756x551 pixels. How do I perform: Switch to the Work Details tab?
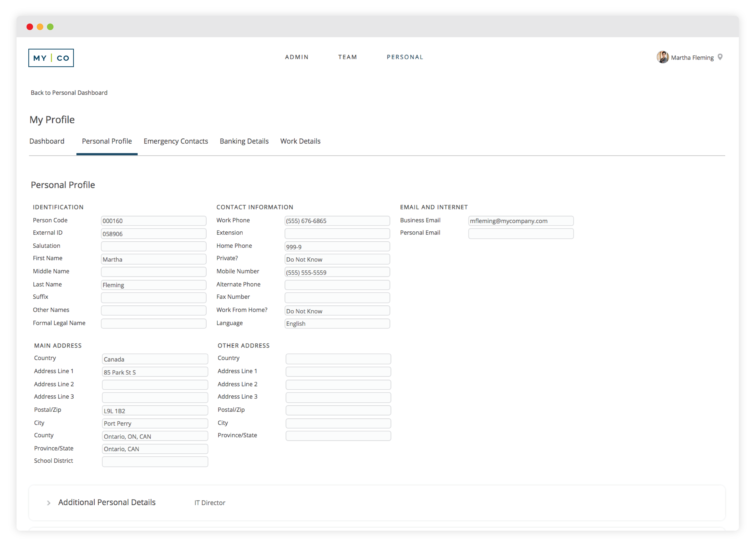tap(300, 141)
